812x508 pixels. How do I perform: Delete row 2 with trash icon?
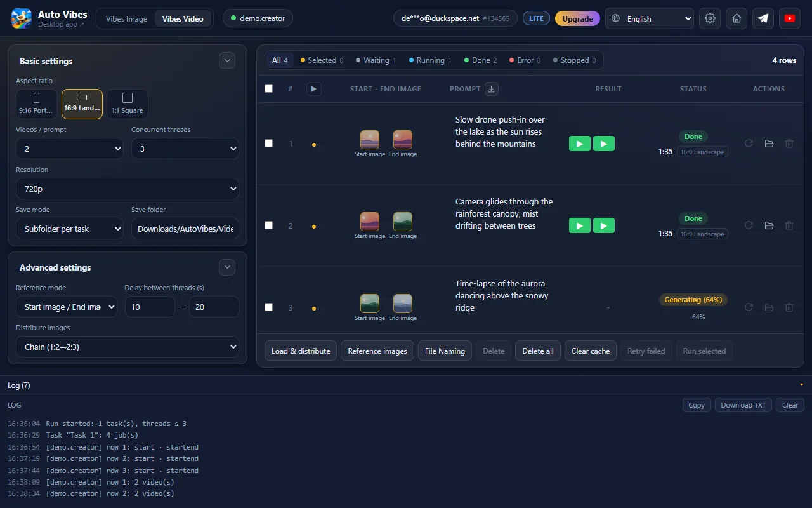(789, 225)
